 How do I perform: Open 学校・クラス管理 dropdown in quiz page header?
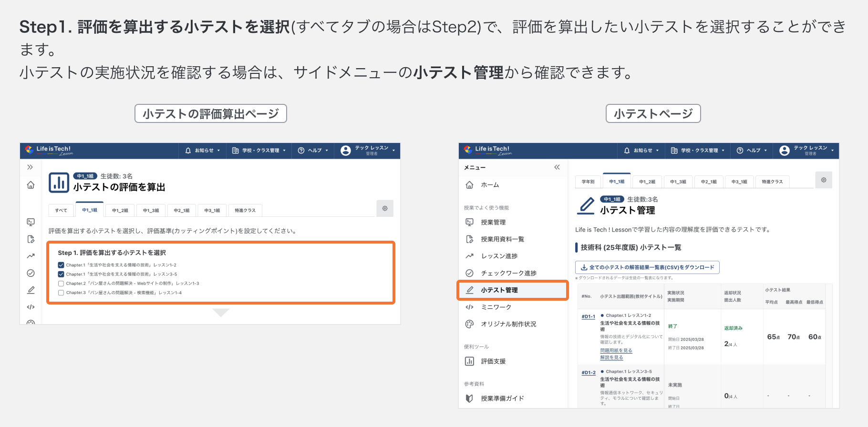(x=697, y=151)
